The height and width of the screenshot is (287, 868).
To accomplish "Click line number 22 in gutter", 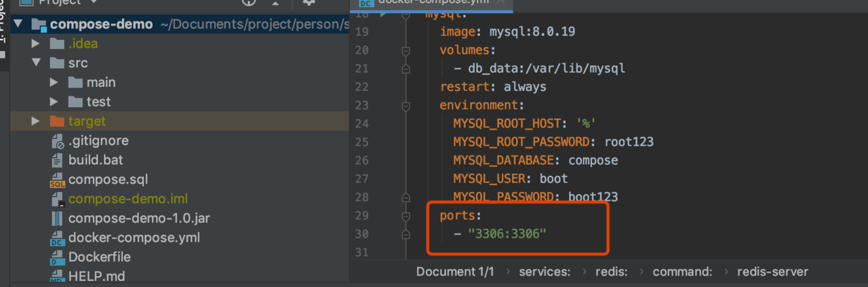I will (361, 87).
